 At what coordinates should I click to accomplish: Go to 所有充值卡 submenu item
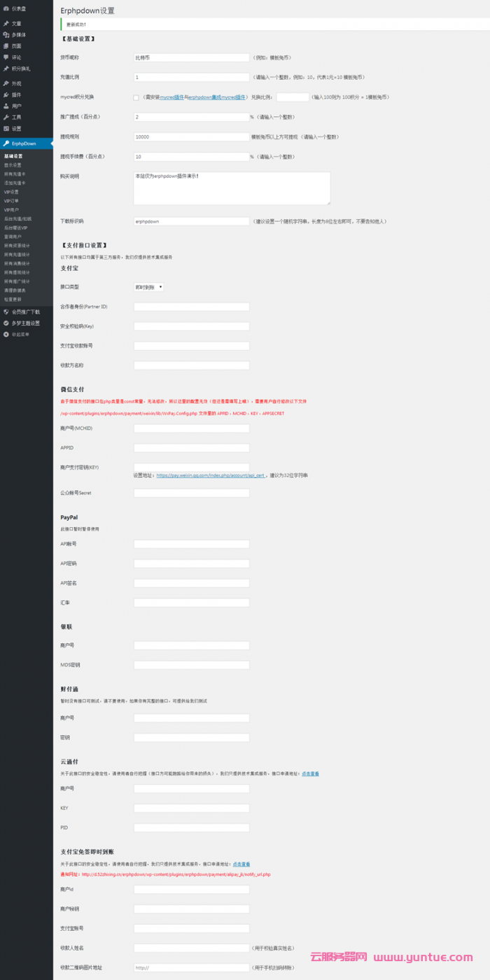15,174
